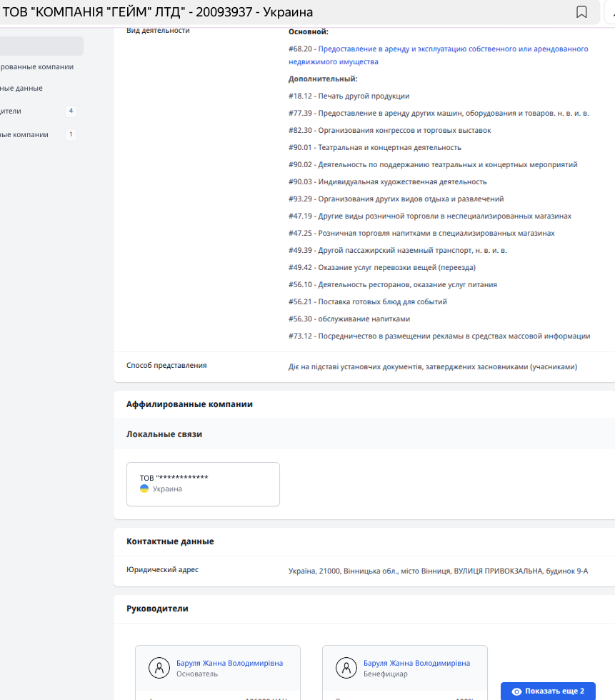This screenshot has height=700, width=615.
Task: Click the person avatar icon on the beneficiary card
Action: click(x=346, y=668)
